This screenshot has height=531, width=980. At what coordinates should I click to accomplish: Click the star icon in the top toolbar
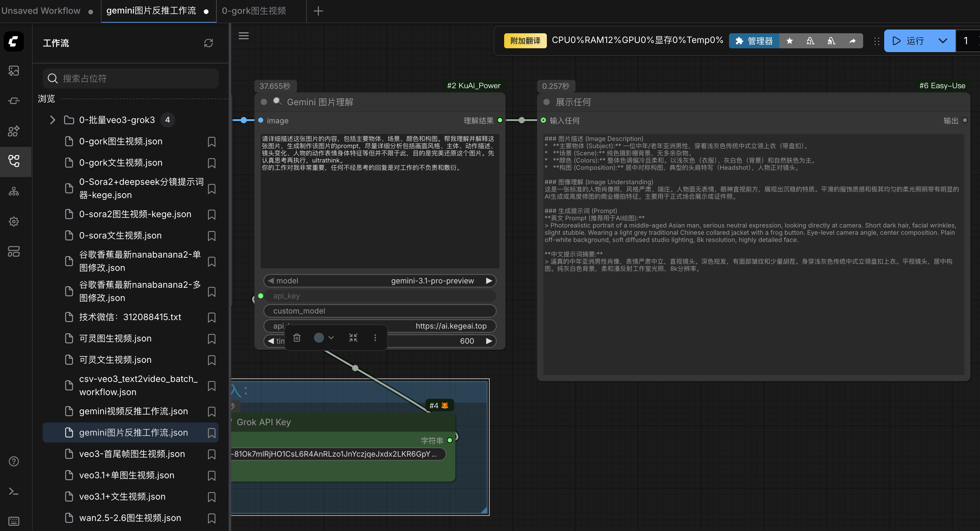tap(789, 41)
